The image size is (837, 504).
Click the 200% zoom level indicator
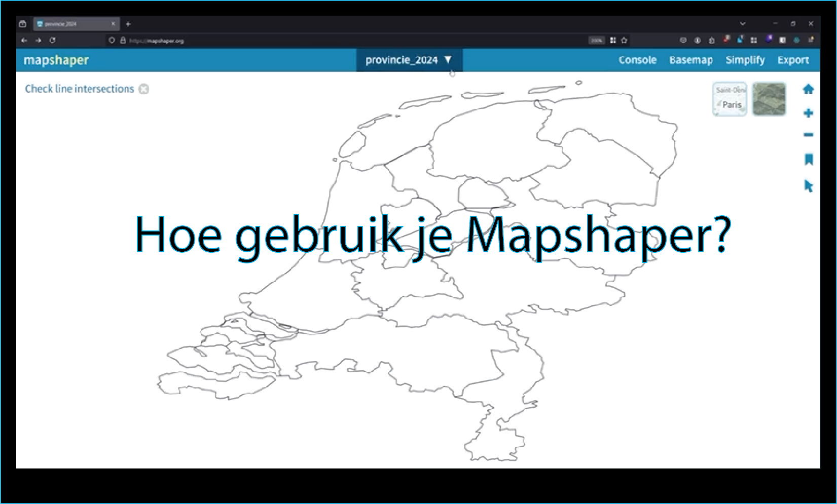[x=597, y=40]
